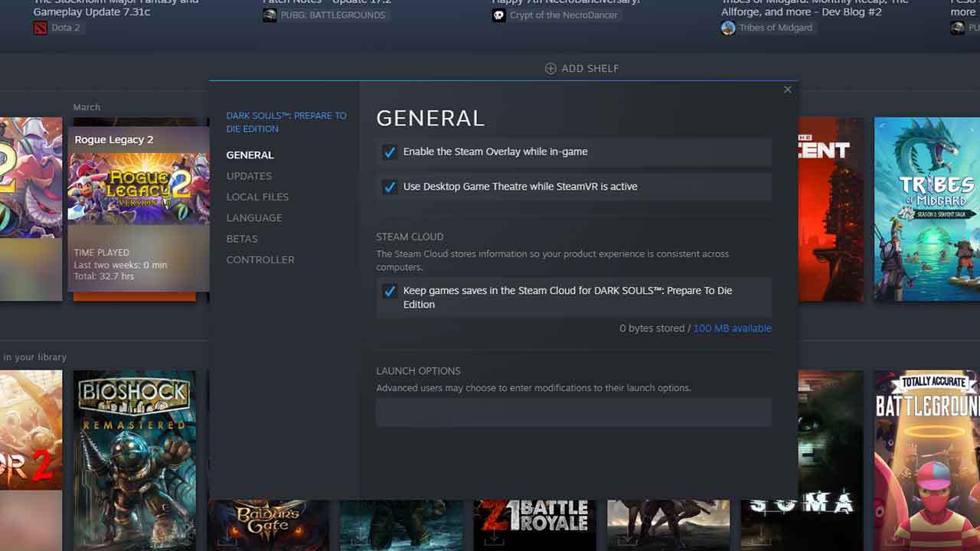Click the ADD SHELF button

[582, 68]
